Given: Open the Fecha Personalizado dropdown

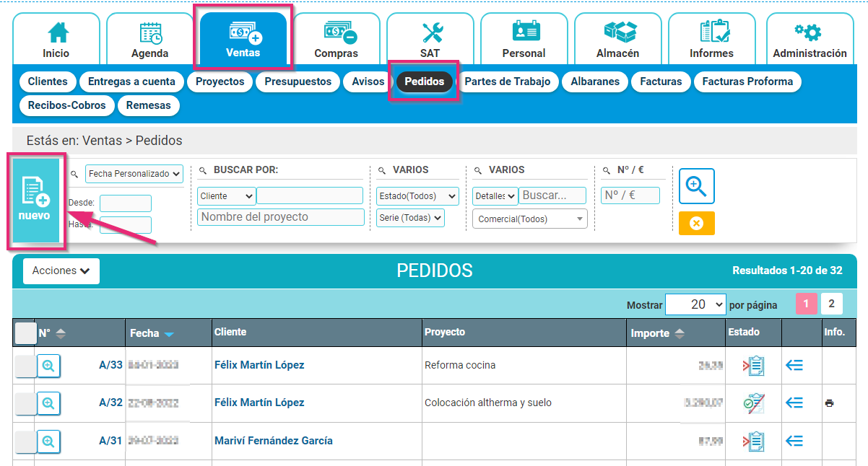Looking at the screenshot, I should [134, 173].
